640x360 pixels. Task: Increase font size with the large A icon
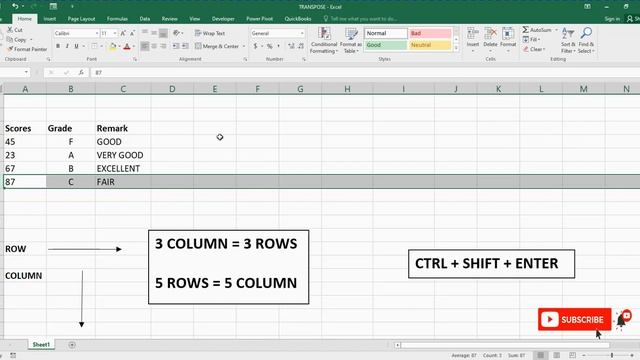pos(123,33)
